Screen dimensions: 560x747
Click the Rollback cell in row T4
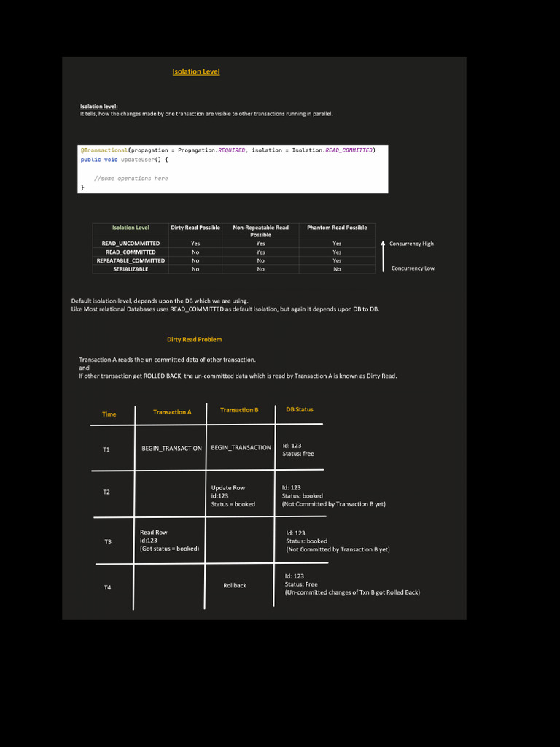[235, 585]
